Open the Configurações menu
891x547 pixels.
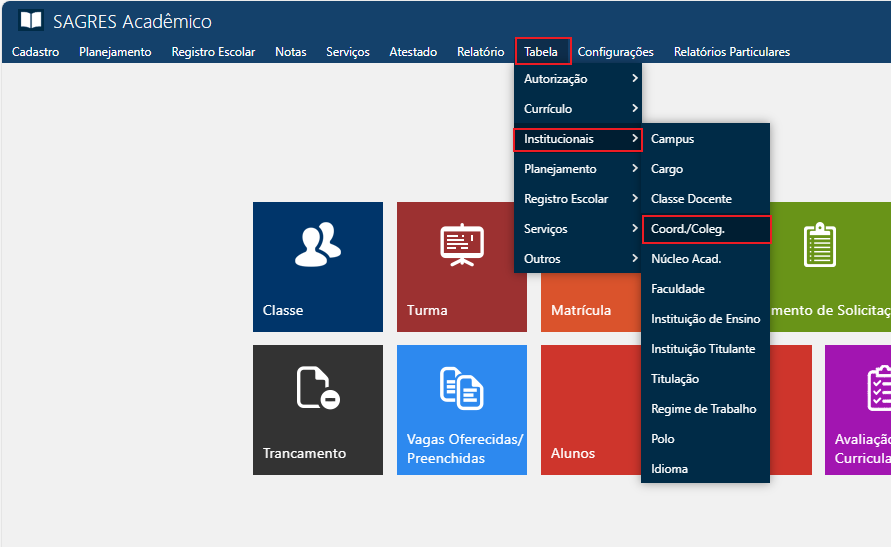tap(615, 52)
